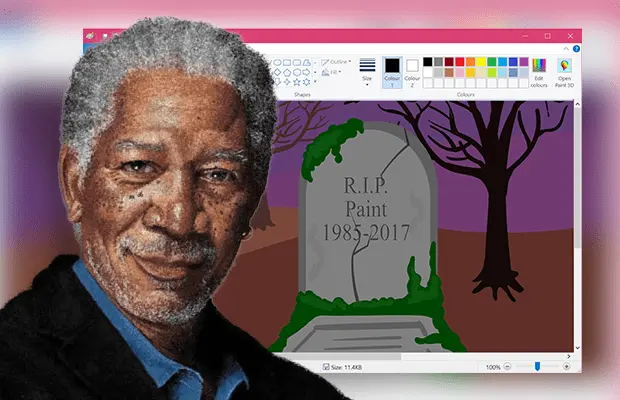This screenshot has width=620, height=400.
Task: Open Edit colours dialog
Action: [539, 73]
